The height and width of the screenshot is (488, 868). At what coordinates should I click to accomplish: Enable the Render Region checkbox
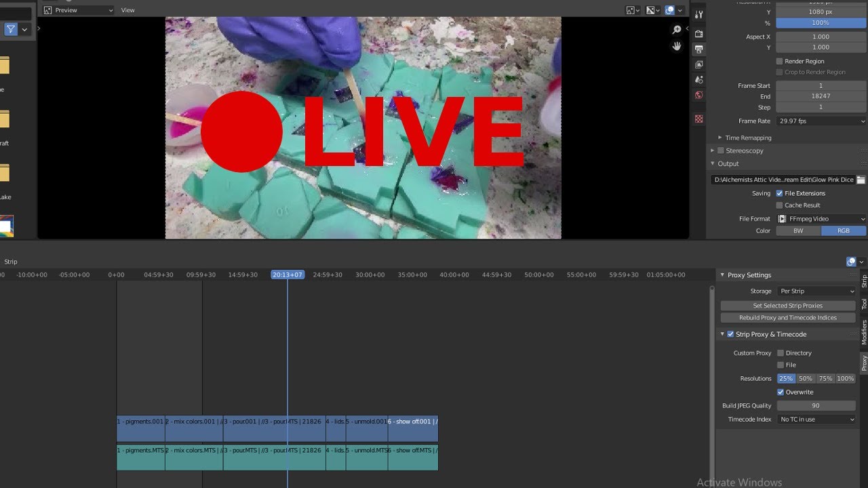(x=780, y=61)
